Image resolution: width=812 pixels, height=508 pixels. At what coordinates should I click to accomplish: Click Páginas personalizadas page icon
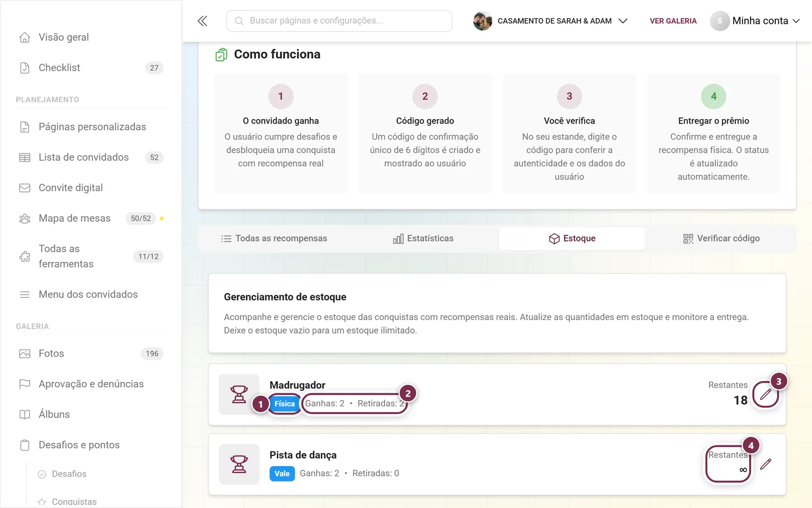tap(25, 127)
